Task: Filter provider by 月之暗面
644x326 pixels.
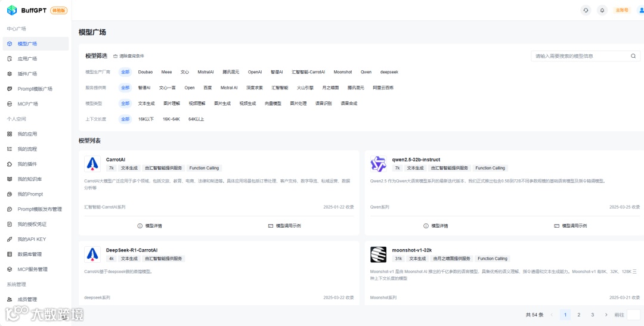Action: [x=330, y=88]
